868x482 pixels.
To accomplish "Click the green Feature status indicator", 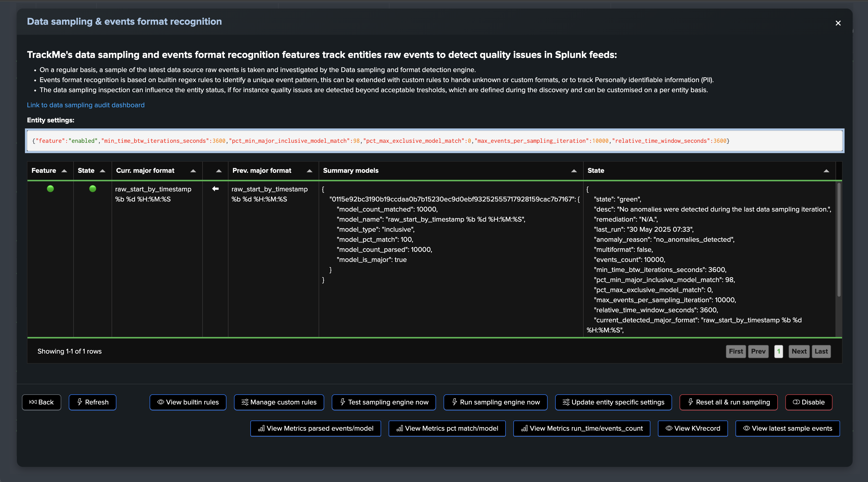I will [50, 189].
